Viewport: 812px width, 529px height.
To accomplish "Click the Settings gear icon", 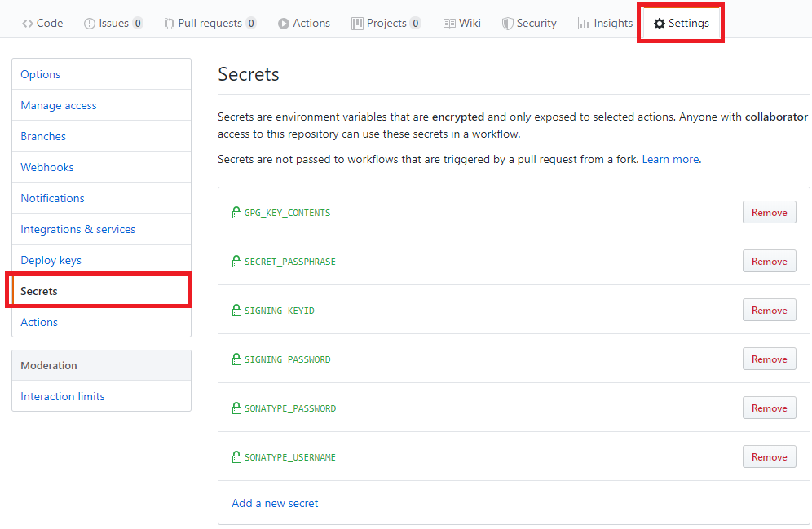I will (x=659, y=23).
